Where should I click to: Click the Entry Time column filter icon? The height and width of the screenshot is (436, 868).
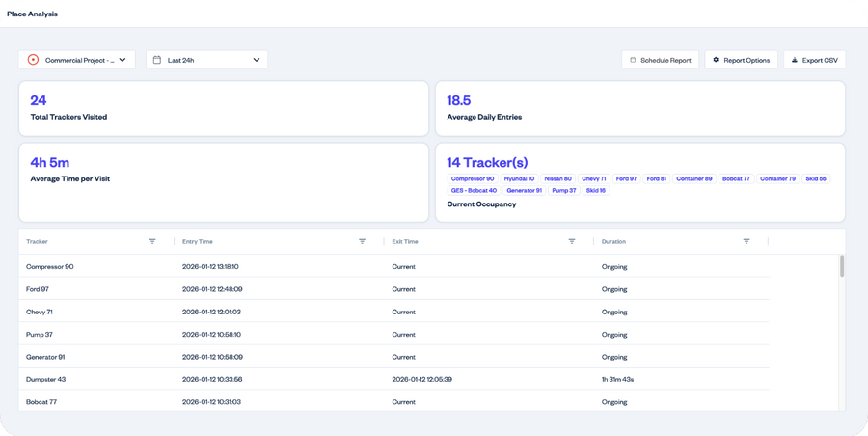tap(362, 241)
